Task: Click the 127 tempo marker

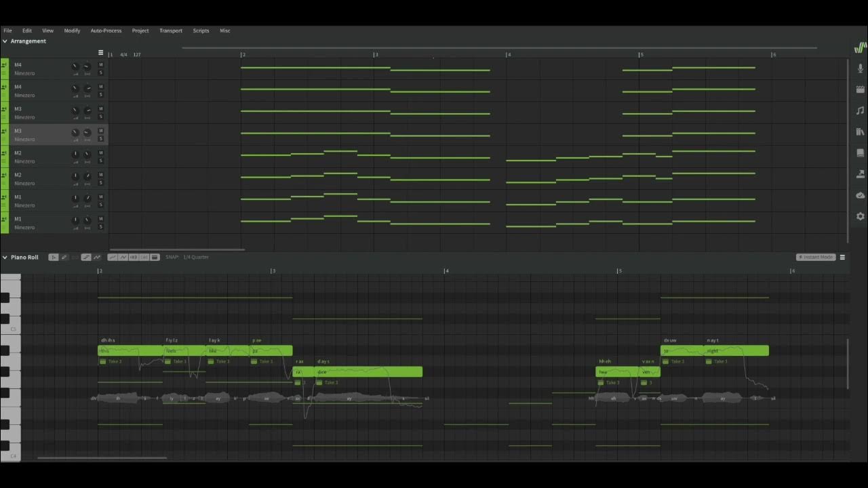Action: click(137, 54)
